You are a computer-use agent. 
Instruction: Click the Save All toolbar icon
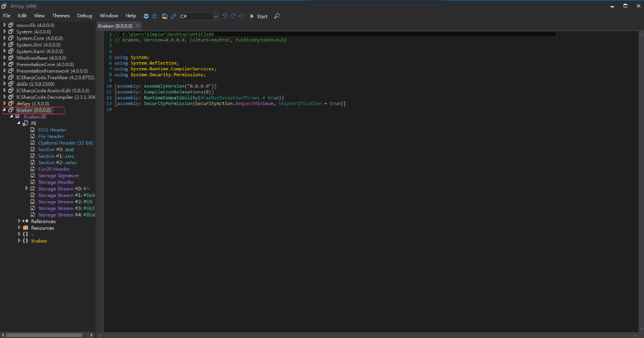pos(173,16)
